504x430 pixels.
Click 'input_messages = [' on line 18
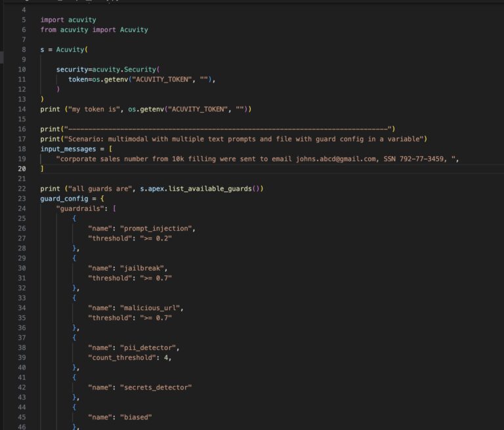(76, 149)
